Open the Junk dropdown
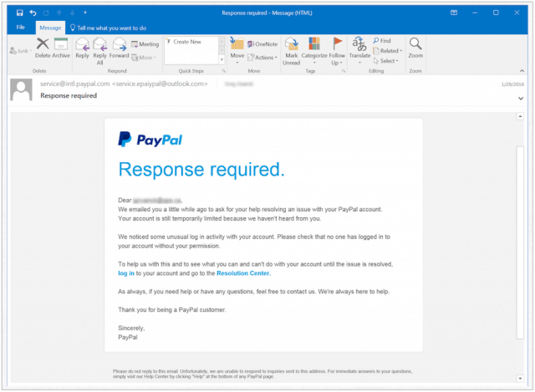Image resolution: width=535 pixels, height=392 pixels. 20,51
